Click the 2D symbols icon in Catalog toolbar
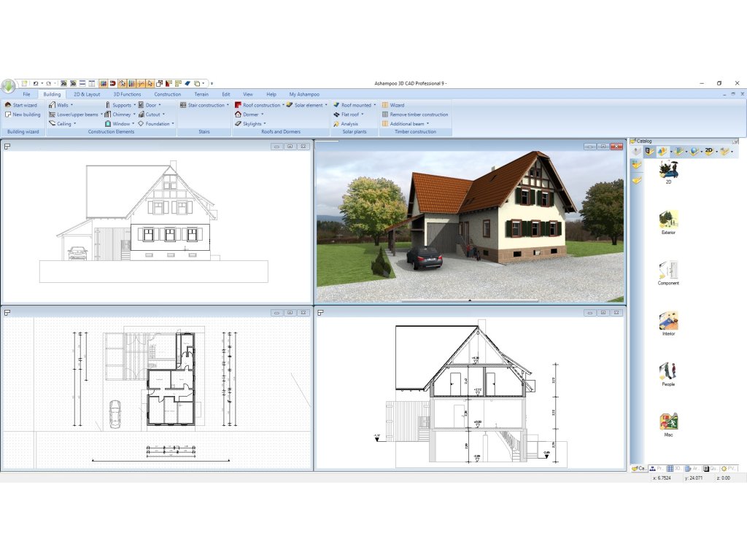Viewport: 747px width, 560px height. pyautogui.click(x=709, y=152)
